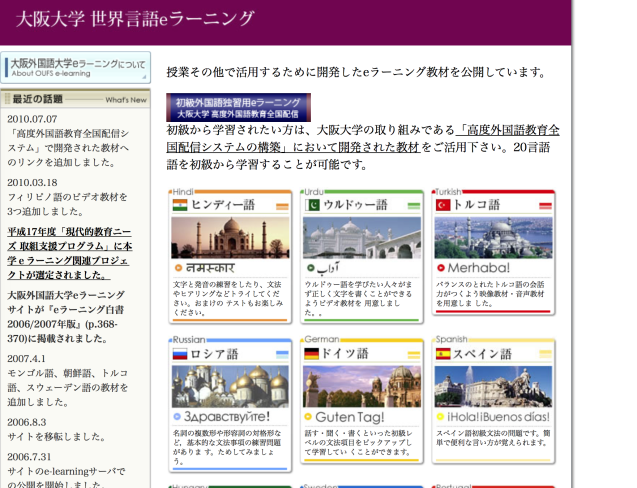Click the Spain flag icon on Spanish card
637x488 pixels.
click(443, 354)
